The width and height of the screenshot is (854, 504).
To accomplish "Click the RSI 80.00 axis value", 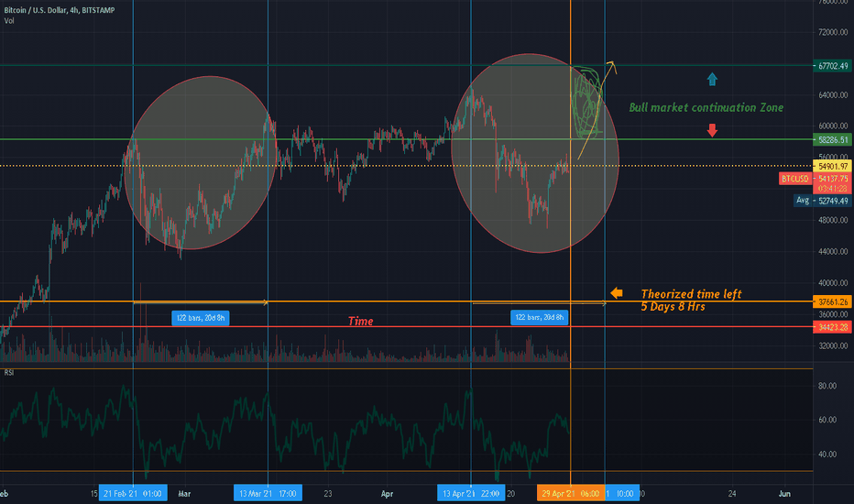I will click(x=827, y=386).
